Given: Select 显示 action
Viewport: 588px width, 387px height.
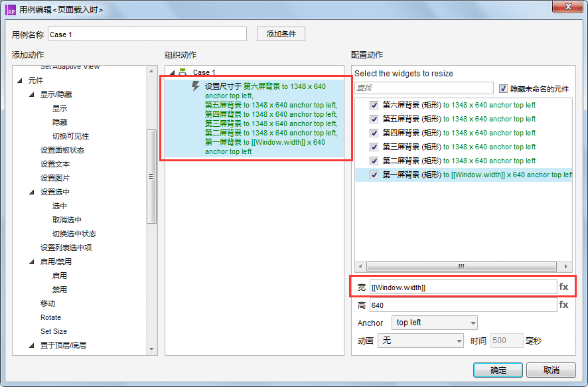Looking at the screenshot, I should pos(60,108).
